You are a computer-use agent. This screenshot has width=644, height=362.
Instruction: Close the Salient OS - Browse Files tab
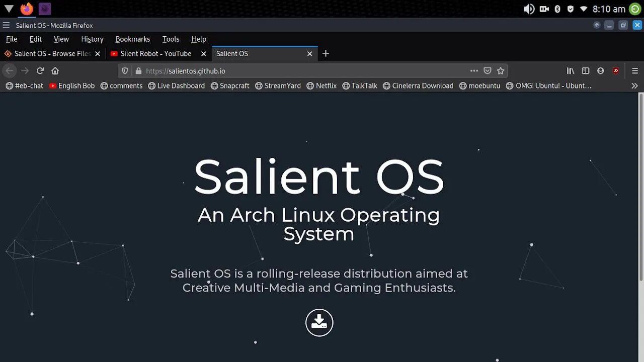pos(98,54)
